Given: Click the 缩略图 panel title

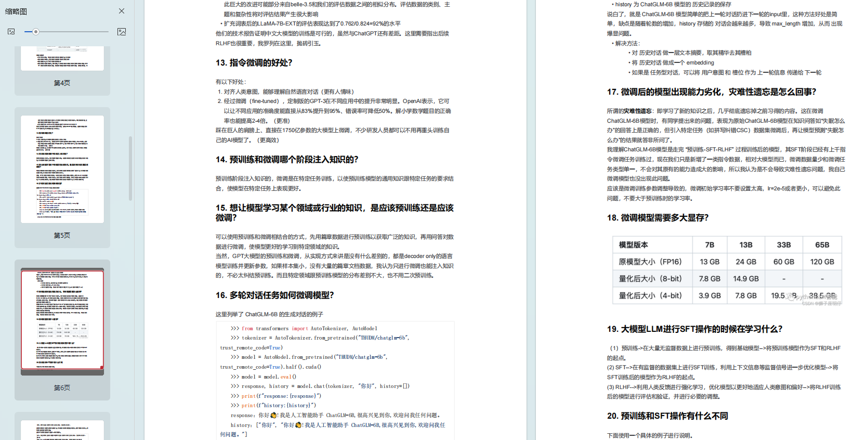Looking at the screenshot, I should (x=16, y=11).
